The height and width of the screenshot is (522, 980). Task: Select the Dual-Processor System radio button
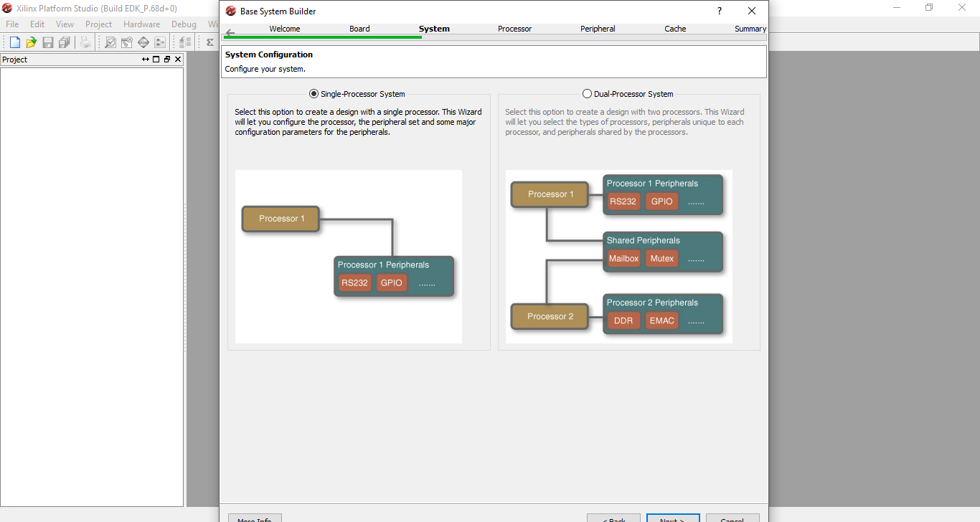(x=588, y=94)
